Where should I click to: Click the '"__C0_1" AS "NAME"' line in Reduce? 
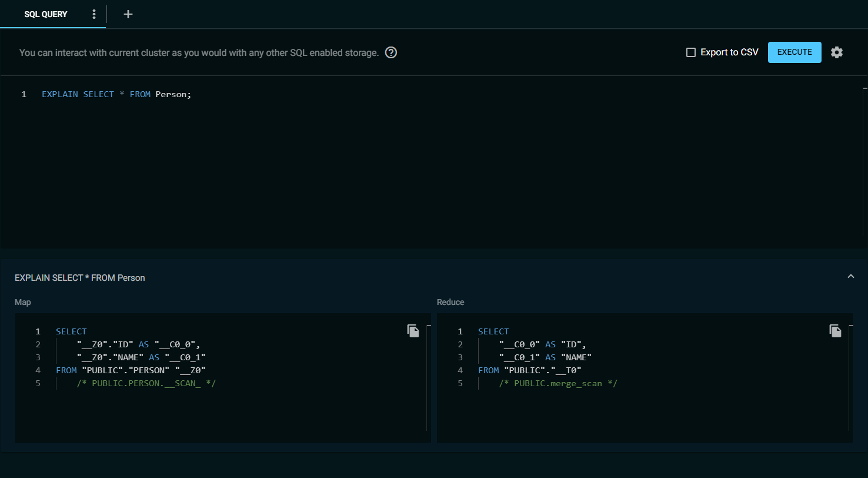(545, 357)
